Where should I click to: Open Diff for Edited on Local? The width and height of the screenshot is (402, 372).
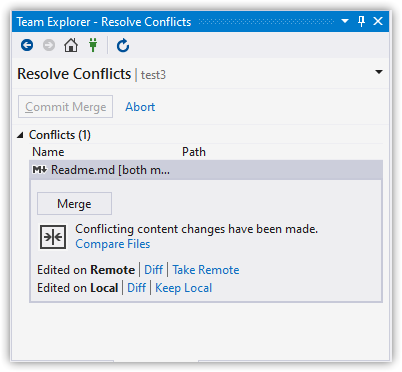pos(137,288)
